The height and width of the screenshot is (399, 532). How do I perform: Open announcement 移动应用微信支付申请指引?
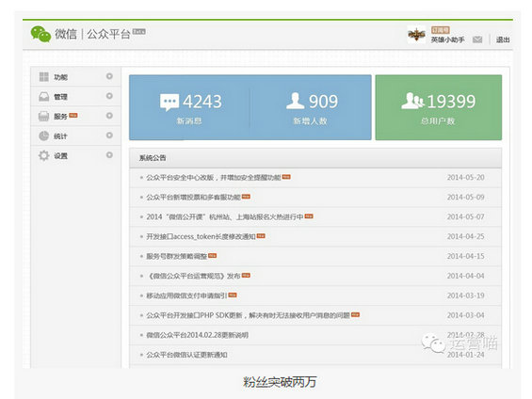186,295
